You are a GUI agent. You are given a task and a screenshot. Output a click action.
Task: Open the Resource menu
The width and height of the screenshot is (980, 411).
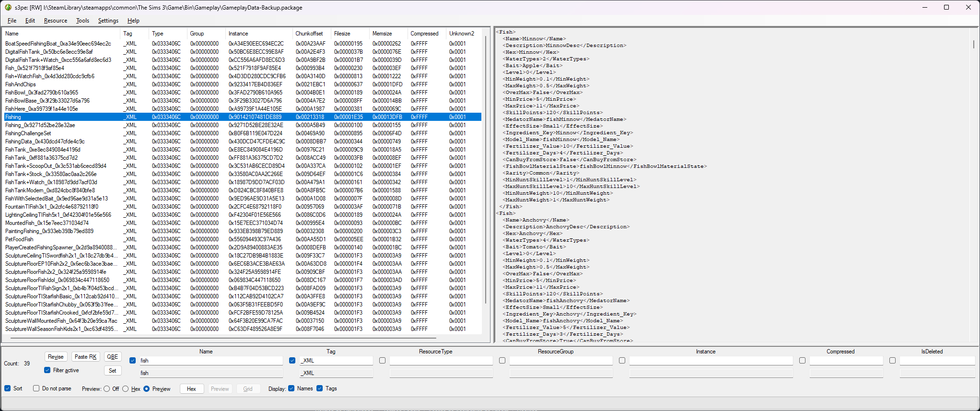[x=56, y=21]
